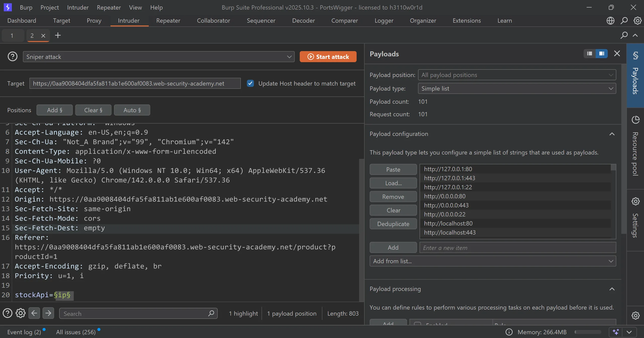
Task: Switch payloads panel to right-side layout
Action: click(x=602, y=54)
